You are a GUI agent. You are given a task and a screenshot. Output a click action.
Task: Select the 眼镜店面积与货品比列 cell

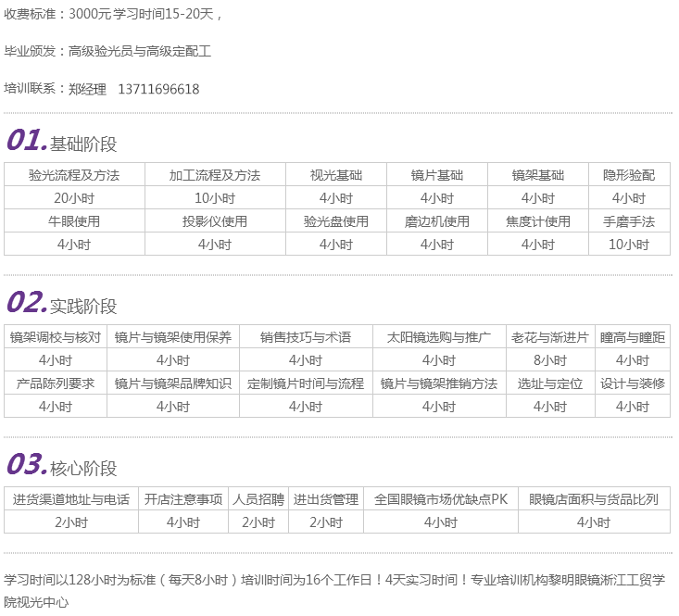click(594, 499)
